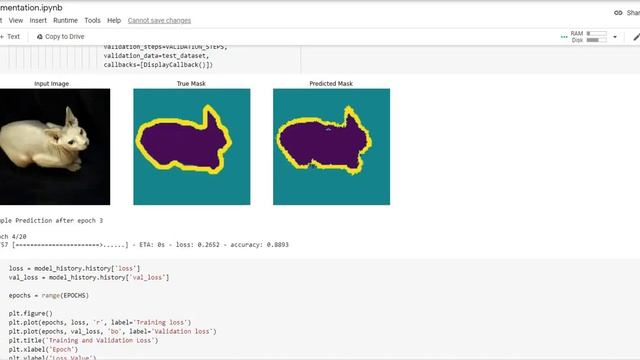This screenshot has width=640, height=360.
Task: Open the Tools menu
Action: pyautogui.click(x=92, y=20)
